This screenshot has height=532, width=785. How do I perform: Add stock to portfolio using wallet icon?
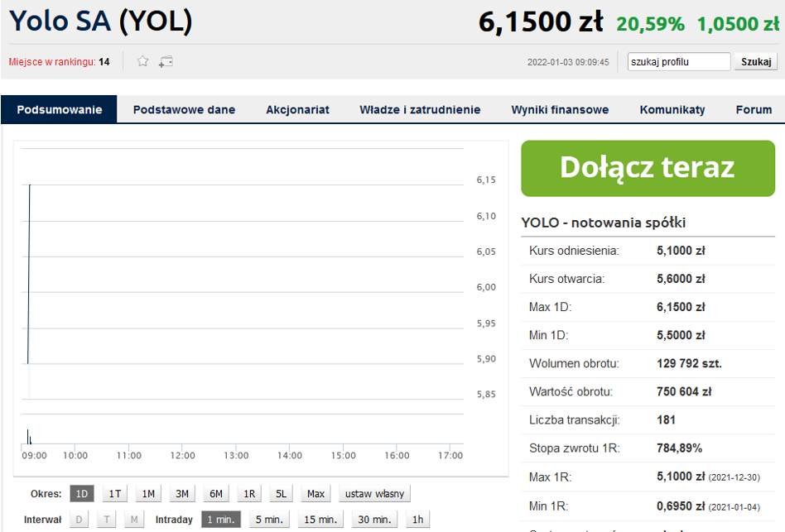click(x=166, y=61)
